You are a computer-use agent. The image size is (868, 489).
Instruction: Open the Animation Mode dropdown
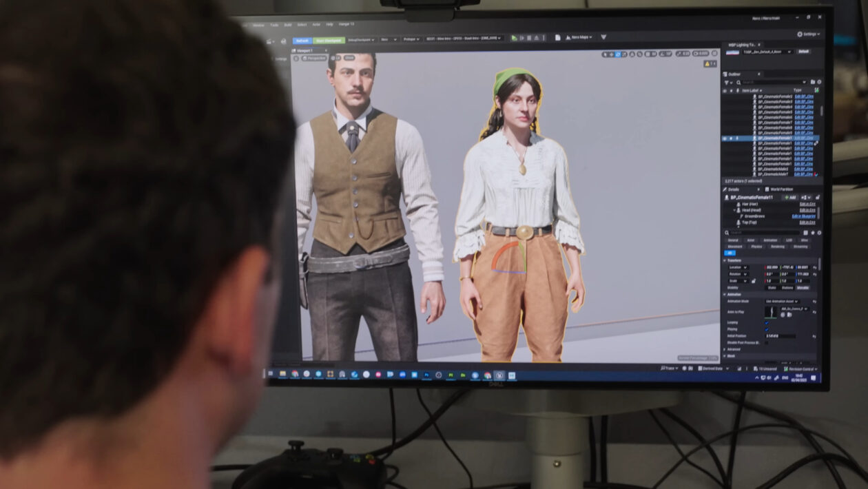(x=783, y=301)
